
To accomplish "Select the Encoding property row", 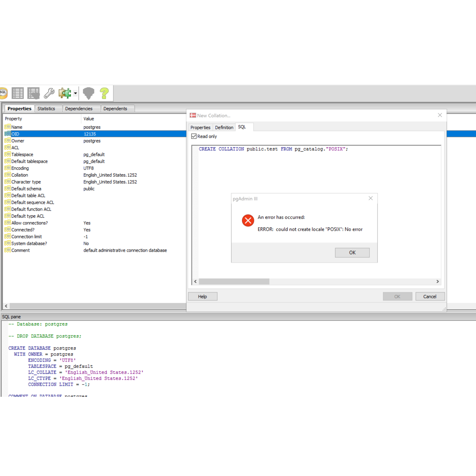I will [20, 168].
